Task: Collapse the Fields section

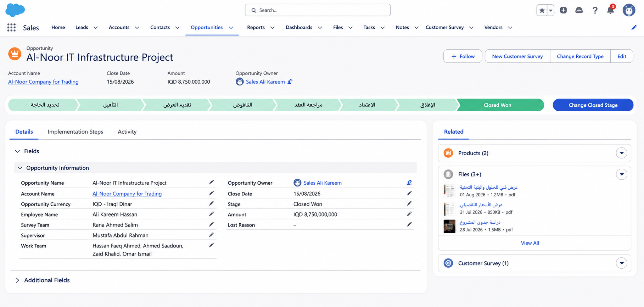Action: click(17, 151)
